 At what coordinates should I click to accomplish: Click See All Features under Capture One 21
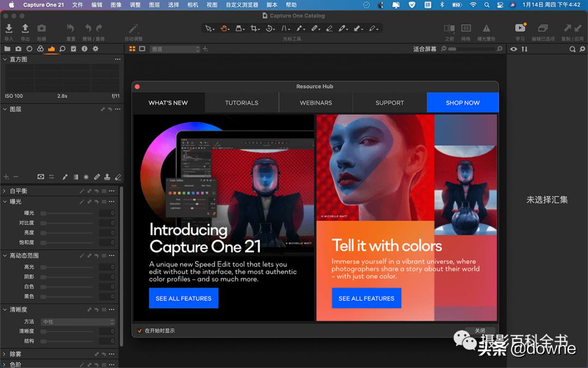click(x=183, y=298)
